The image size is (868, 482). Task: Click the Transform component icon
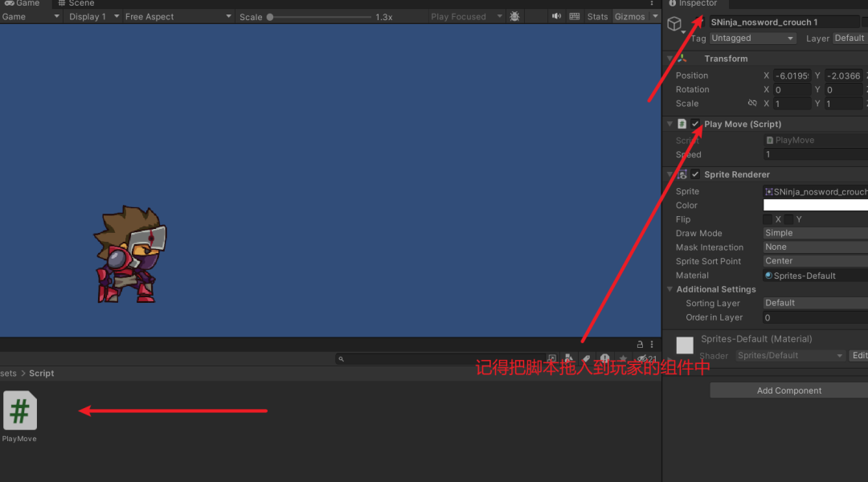(x=682, y=59)
